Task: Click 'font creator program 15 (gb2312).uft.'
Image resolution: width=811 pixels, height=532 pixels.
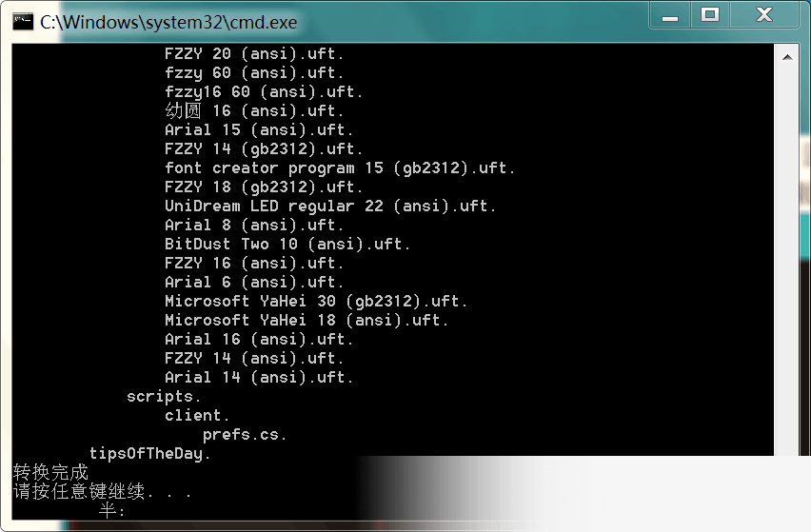Action: point(340,168)
